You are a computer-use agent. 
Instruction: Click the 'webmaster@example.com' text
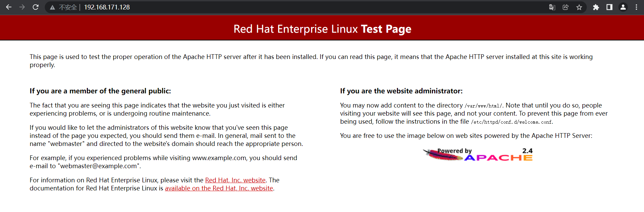coord(99,166)
